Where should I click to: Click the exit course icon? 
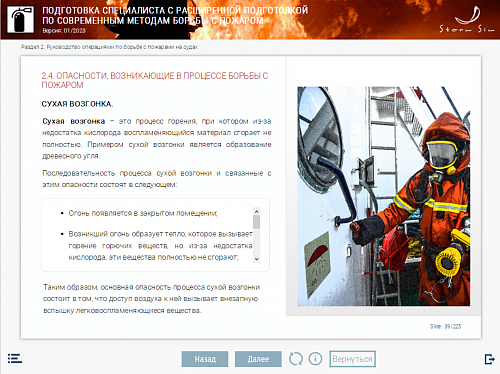coord(489,359)
